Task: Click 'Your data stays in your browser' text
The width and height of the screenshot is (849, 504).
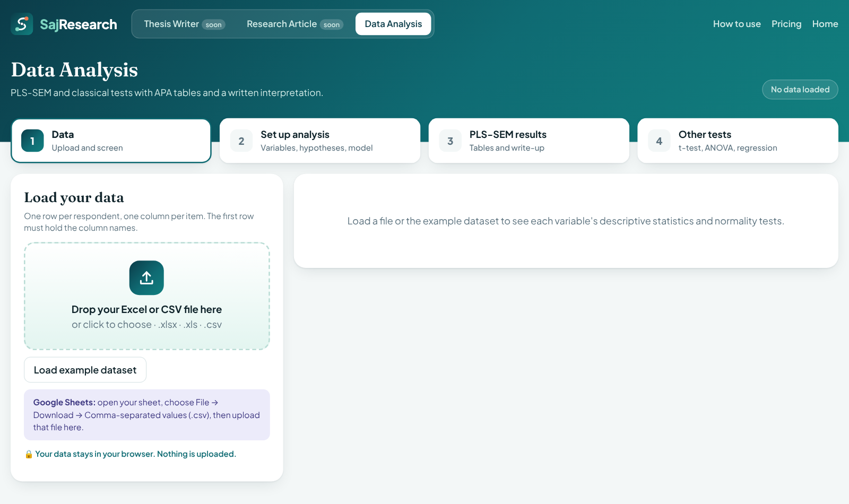Action: click(x=135, y=454)
